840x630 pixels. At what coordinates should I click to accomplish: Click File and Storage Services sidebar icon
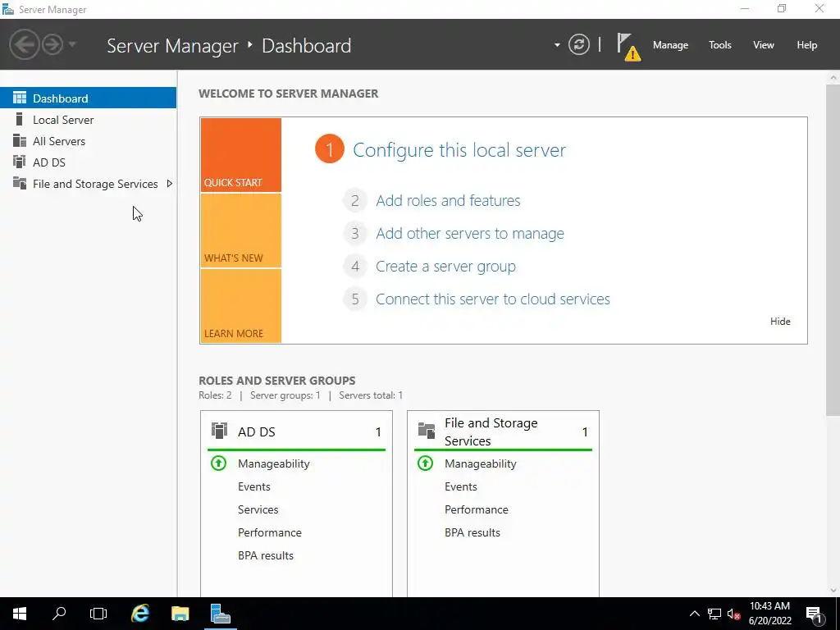click(x=20, y=183)
